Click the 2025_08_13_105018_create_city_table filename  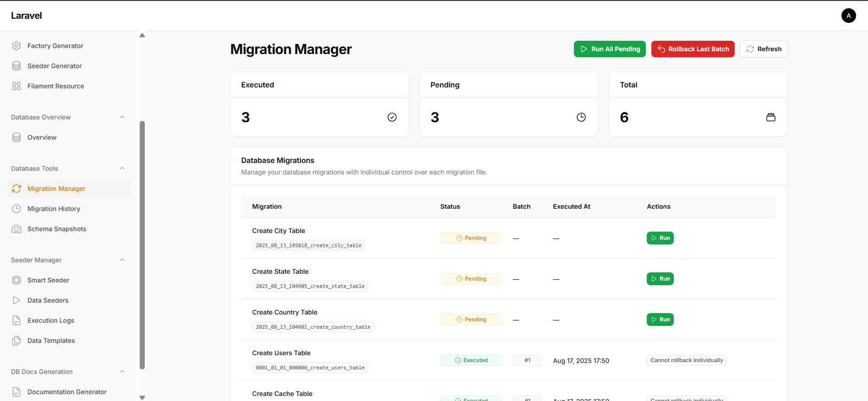pos(309,245)
